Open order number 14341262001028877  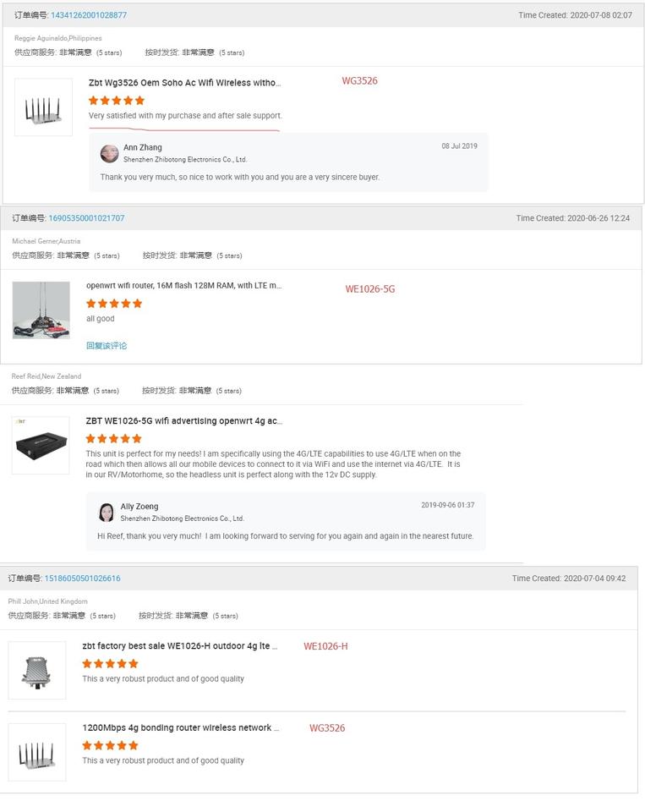tap(89, 15)
